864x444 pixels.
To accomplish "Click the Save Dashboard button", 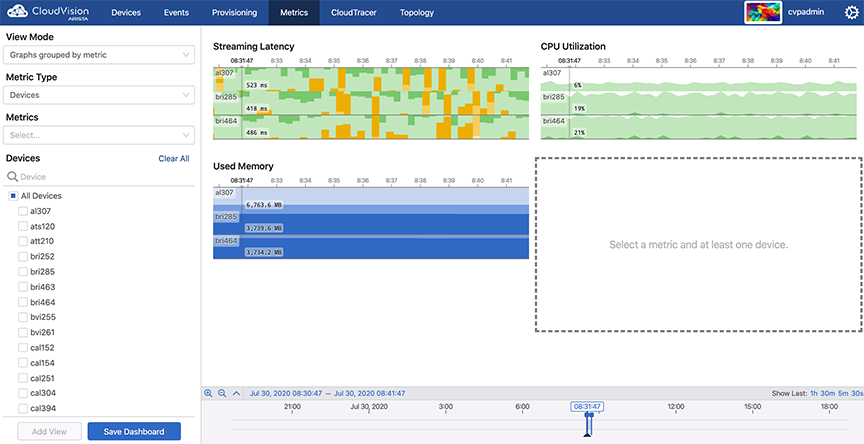I will point(134,431).
